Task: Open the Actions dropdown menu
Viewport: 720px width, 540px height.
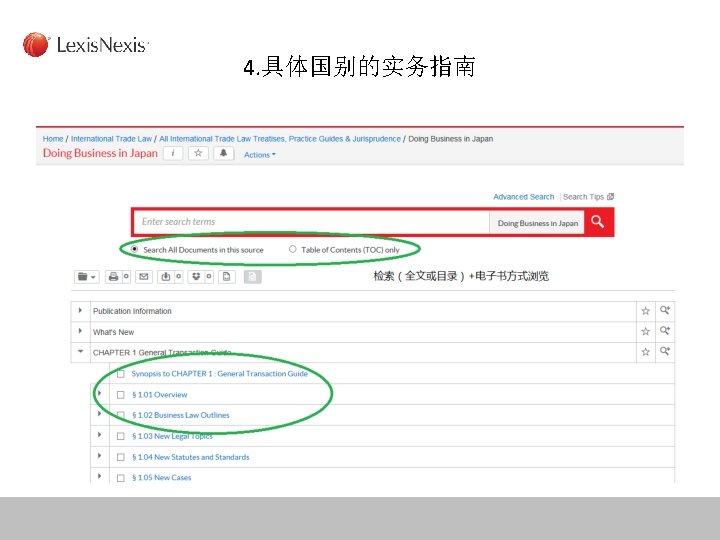Action: click(260, 155)
